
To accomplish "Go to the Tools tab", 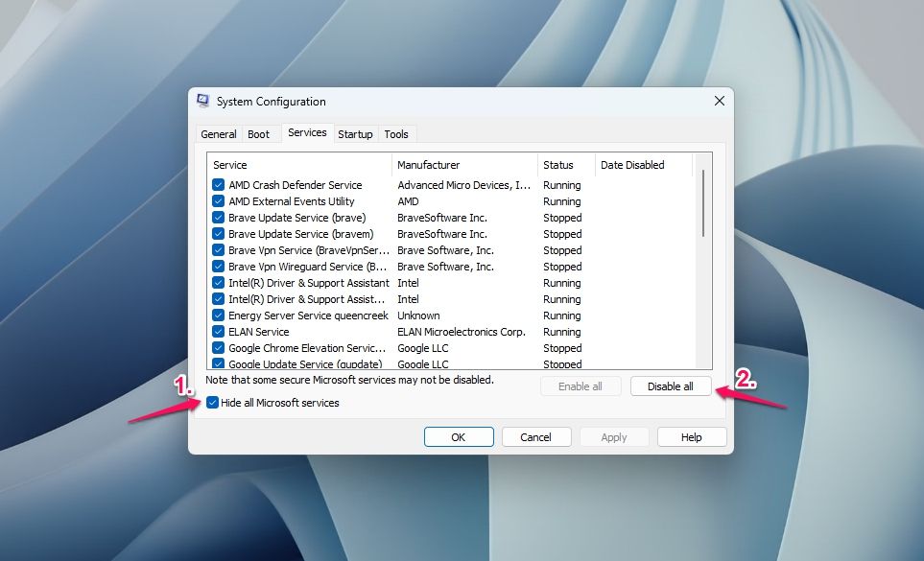I will (396, 134).
